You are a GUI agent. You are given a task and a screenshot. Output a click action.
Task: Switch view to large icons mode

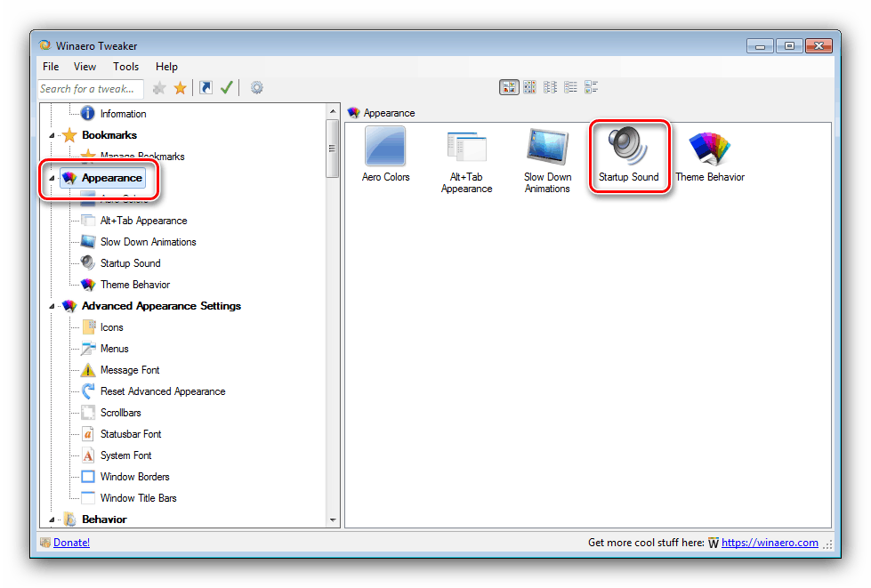[x=509, y=86]
